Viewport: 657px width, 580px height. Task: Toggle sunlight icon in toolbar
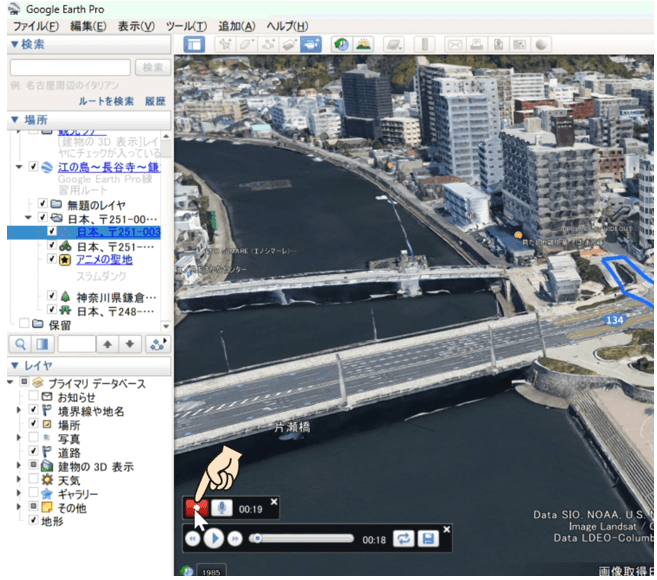click(x=363, y=44)
